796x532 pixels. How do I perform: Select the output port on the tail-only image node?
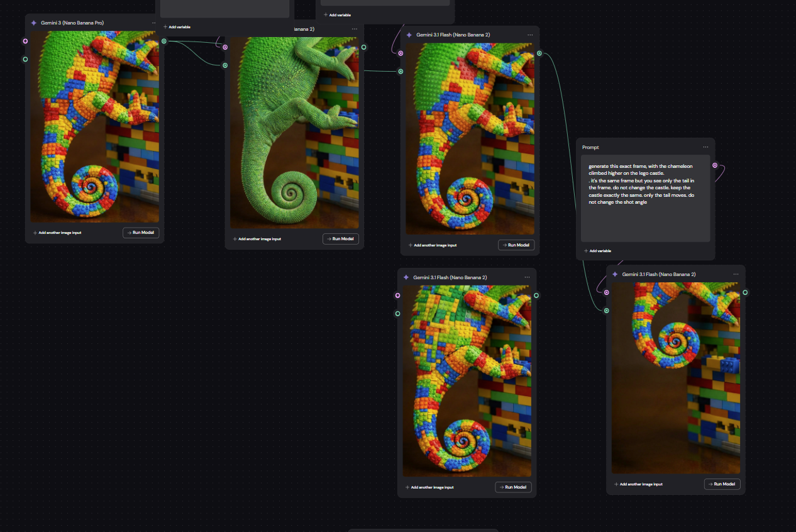(745, 292)
